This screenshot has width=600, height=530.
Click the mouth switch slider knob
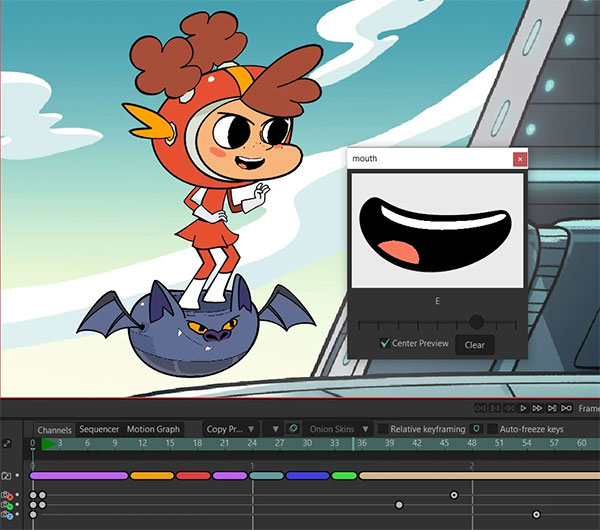click(x=476, y=322)
